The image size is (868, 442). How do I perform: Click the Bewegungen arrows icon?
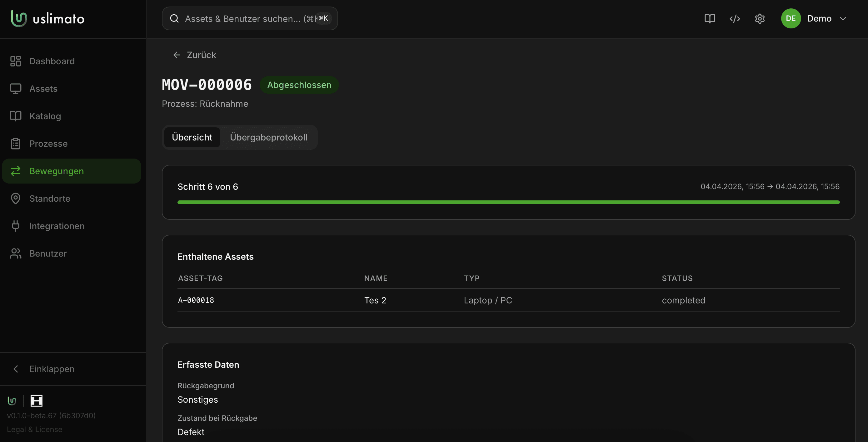(16, 171)
